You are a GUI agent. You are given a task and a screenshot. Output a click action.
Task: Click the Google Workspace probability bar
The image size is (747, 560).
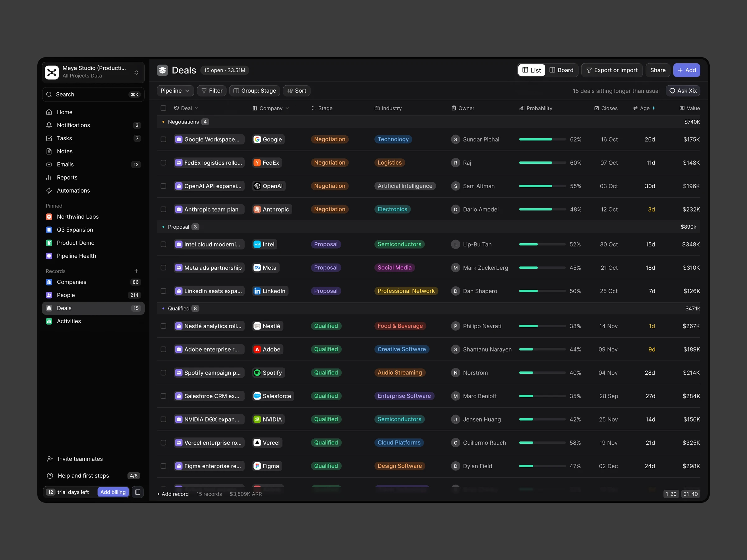(x=542, y=139)
